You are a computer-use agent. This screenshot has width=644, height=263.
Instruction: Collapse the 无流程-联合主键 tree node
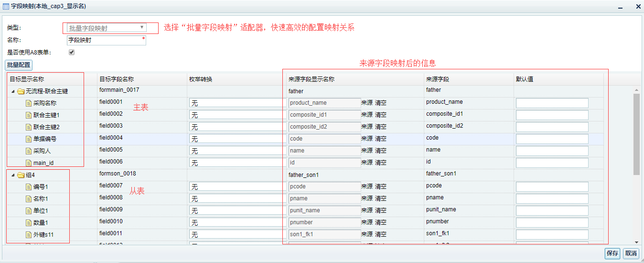click(13, 91)
